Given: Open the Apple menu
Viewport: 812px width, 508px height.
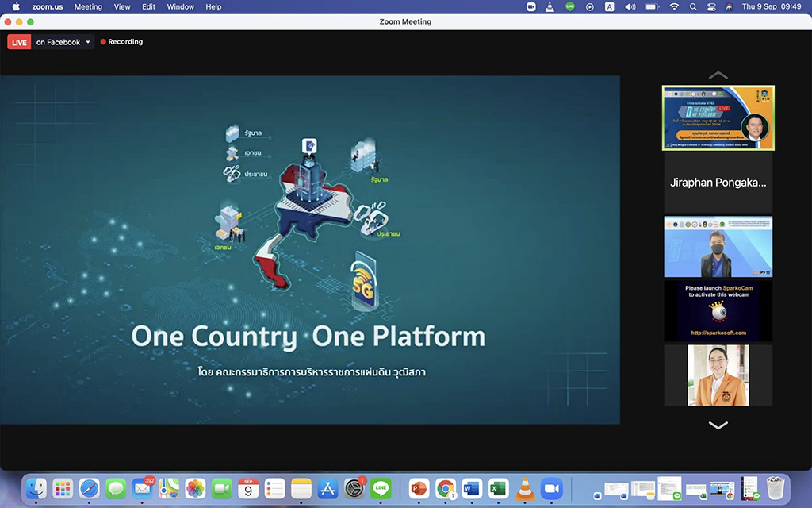Looking at the screenshot, I should [x=16, y=6].
